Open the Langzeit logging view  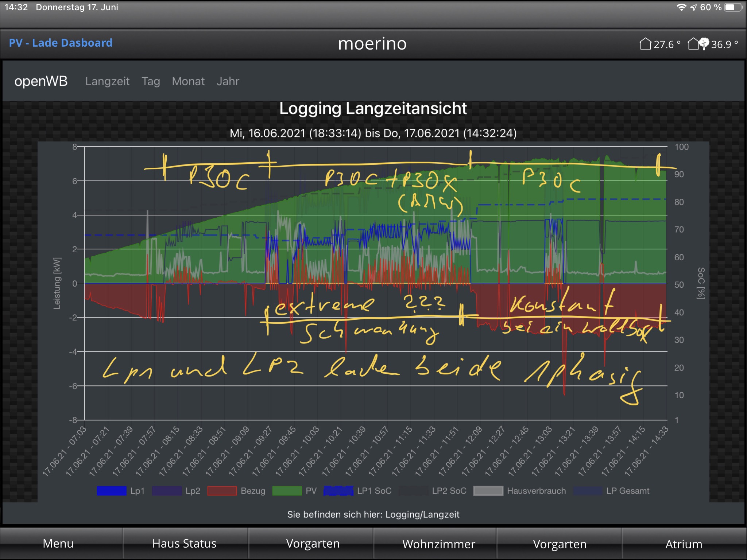107,81
